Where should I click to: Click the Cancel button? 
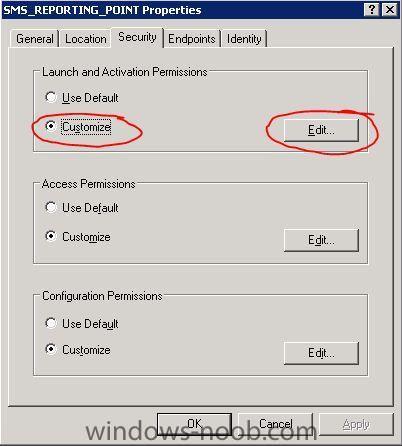275,424
